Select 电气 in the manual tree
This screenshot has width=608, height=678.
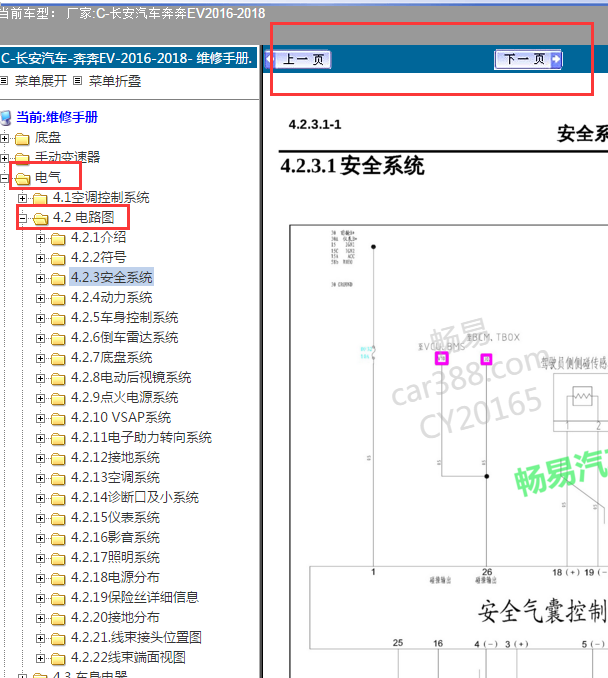click(x=48, y=177)
